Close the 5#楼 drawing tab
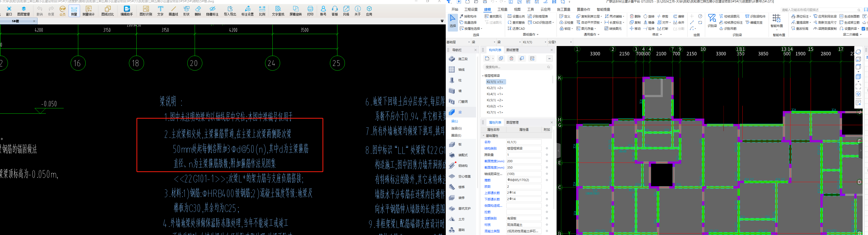 (x=34, y=21)
